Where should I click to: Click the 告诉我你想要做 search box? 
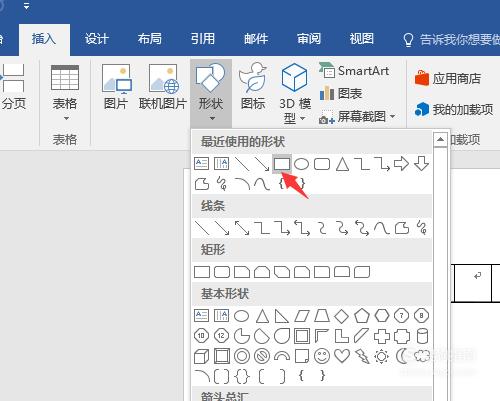tap(451, 40)
